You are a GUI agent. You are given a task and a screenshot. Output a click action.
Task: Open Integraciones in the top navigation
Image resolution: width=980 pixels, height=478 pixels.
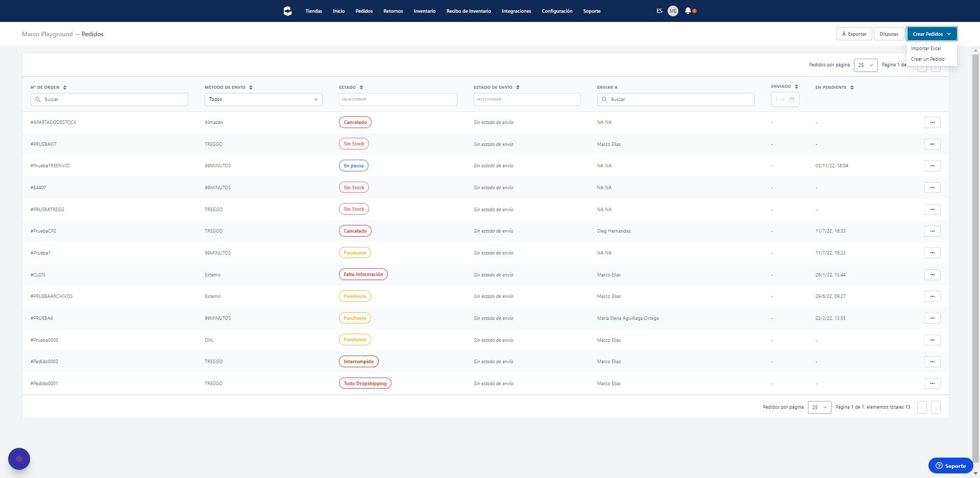pos(516,11)
